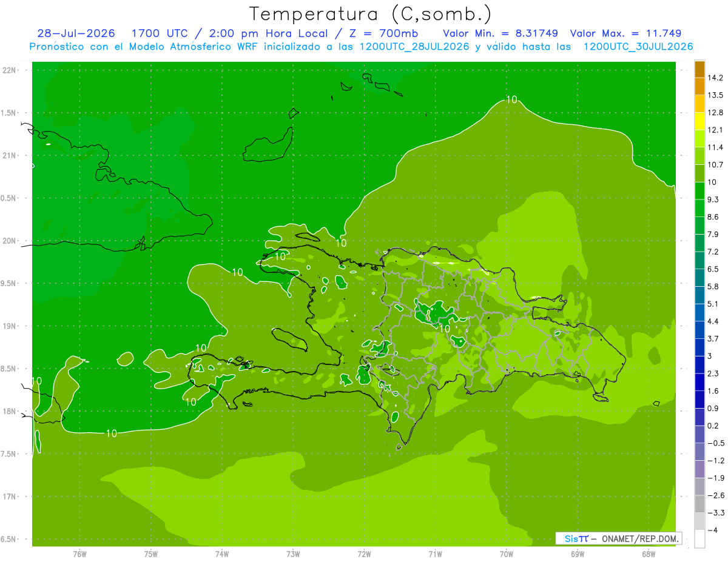728x562 pixels.
Task: Click the "72W" longitude label
Action: pyautogui.click(x=364, y=554)
